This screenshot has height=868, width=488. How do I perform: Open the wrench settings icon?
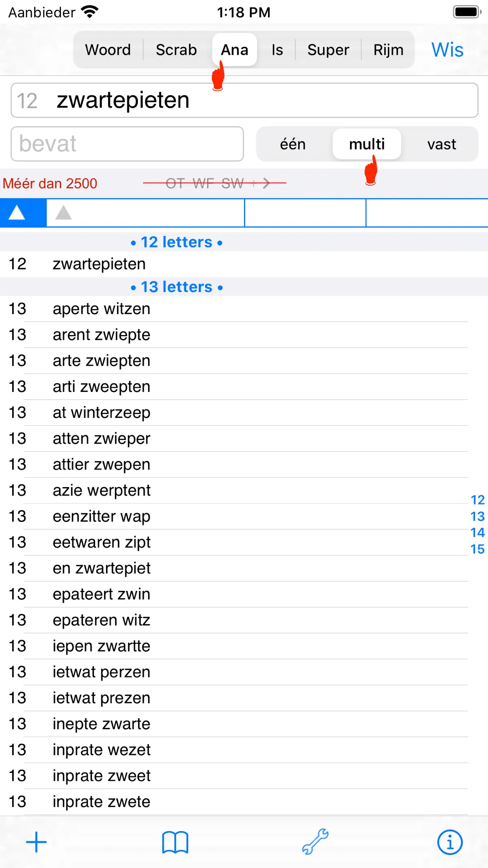(315, 841)
